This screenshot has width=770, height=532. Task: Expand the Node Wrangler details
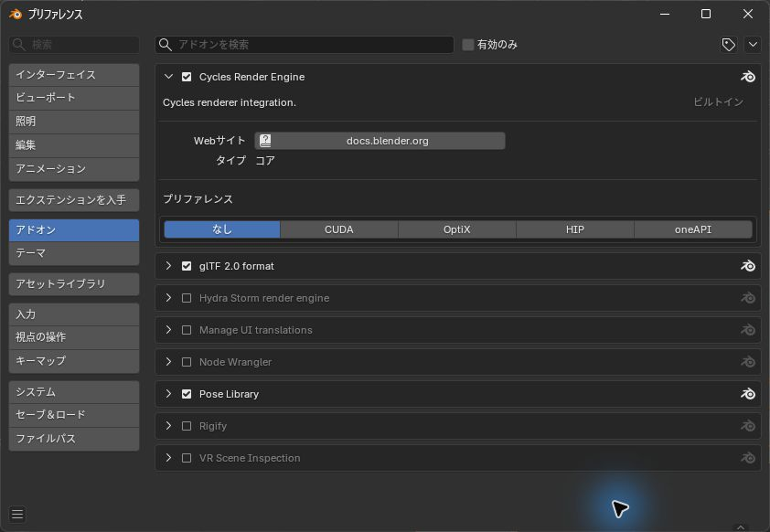[168, 362]
